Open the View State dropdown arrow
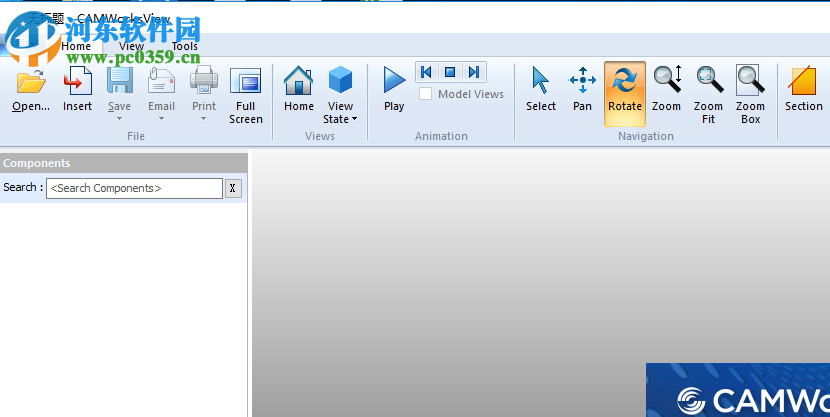Image resolution: width=830 pixels, height=417 pixels. tap(354, 119)
